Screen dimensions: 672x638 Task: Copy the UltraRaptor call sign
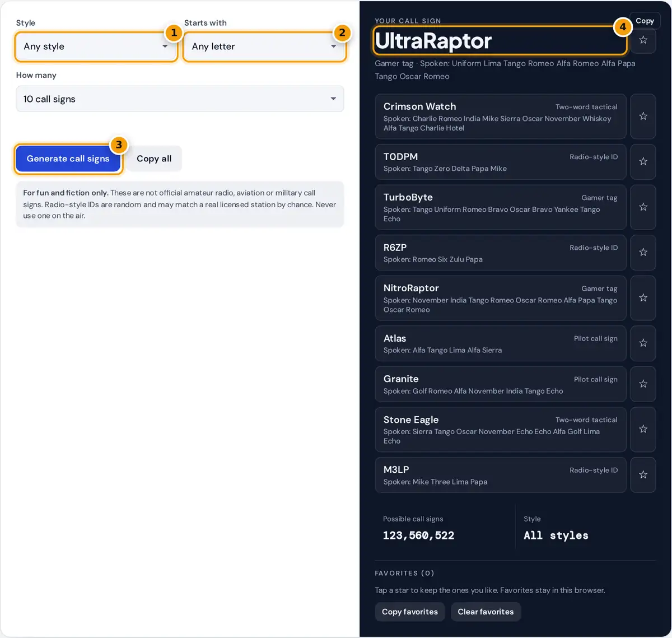coord(645,21)
